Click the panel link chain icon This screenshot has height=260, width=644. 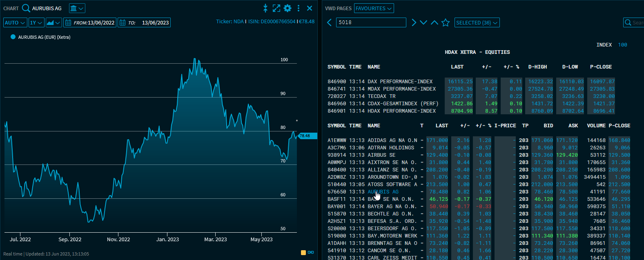click(311, 253)
